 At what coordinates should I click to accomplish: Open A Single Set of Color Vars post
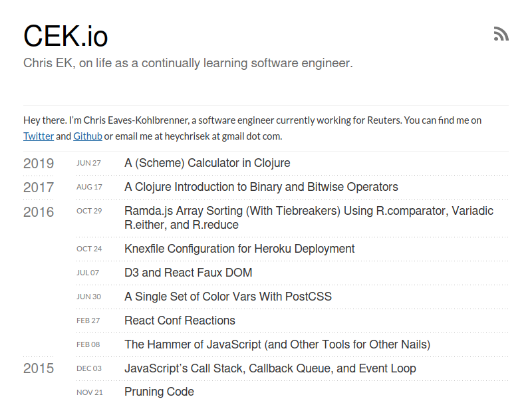[x=228, y=297]
